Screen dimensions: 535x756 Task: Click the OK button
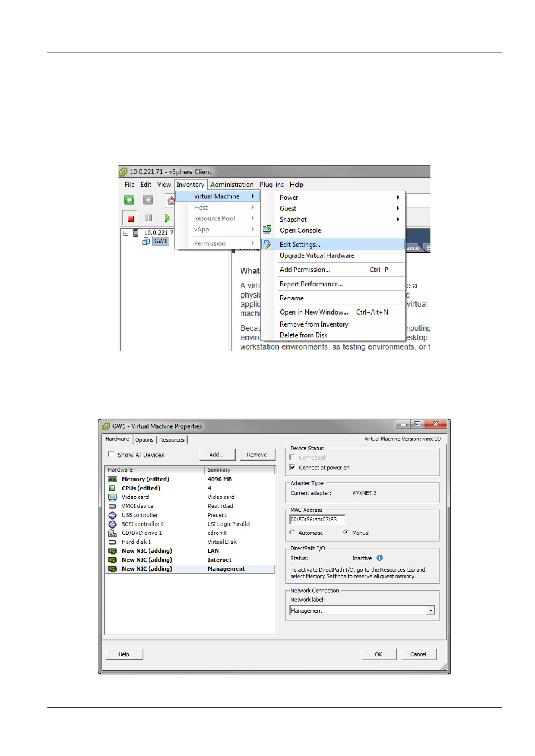click(379, 655)
